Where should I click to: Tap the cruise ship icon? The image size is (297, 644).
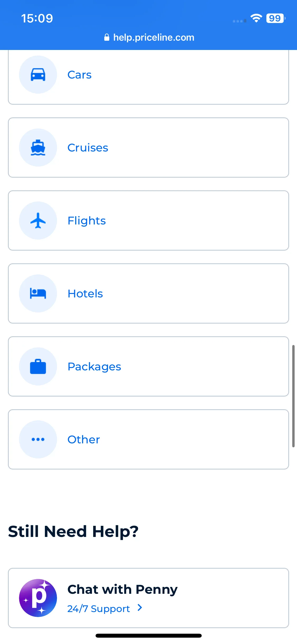coord(38,148)
